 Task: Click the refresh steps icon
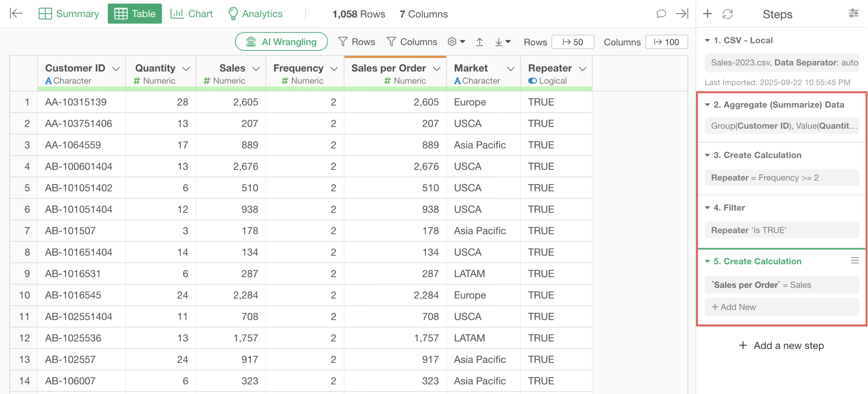tap(728, 14)
